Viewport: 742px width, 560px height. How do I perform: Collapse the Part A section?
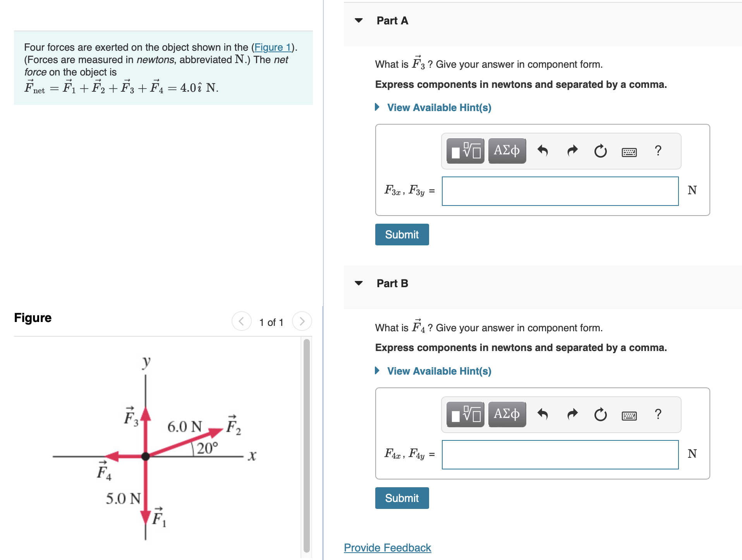[x=359, y=21]
